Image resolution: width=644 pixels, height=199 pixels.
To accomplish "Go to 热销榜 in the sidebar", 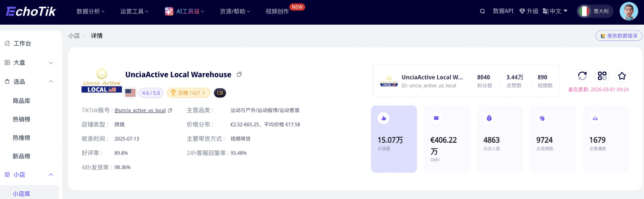I will 21,119.
